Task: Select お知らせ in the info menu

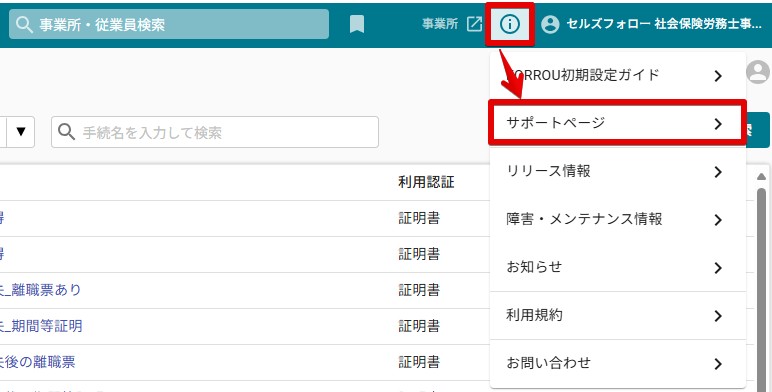Action: pyautogui.click(x=618, y=267)
